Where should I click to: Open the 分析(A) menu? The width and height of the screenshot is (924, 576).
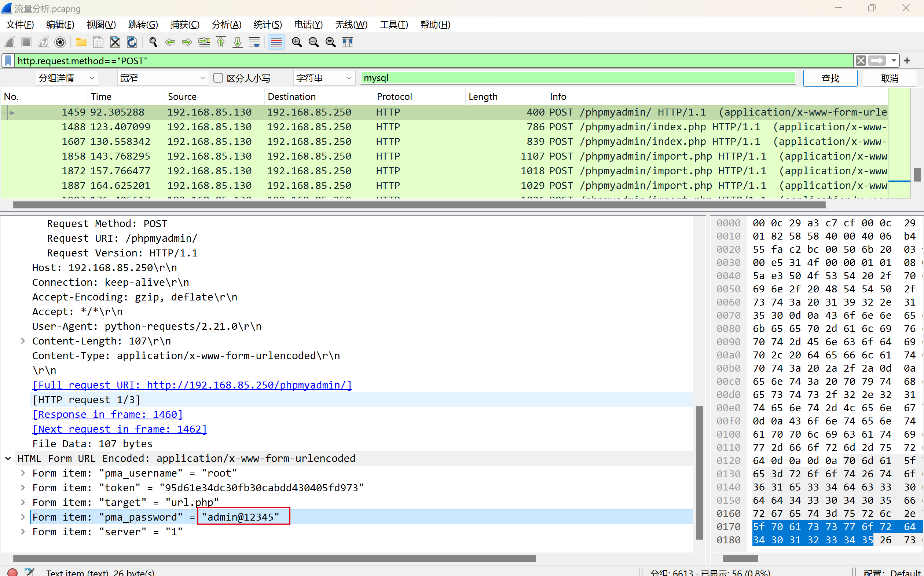point(227,24)
